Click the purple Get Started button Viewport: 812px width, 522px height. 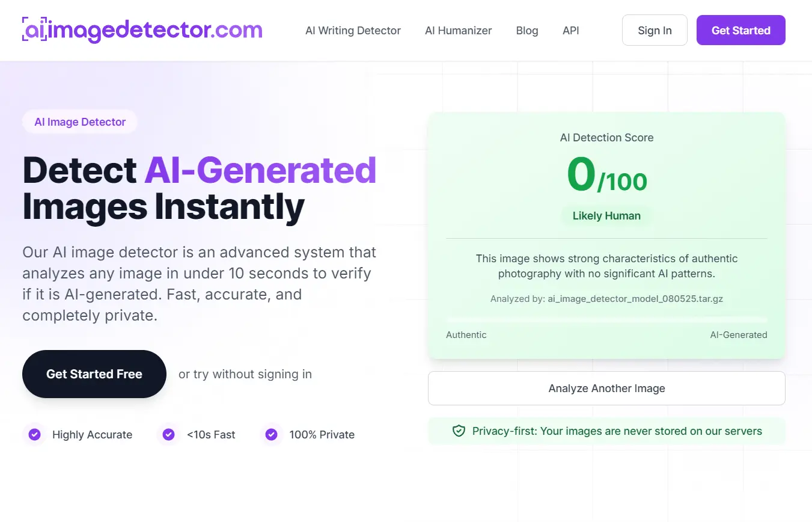740,29
